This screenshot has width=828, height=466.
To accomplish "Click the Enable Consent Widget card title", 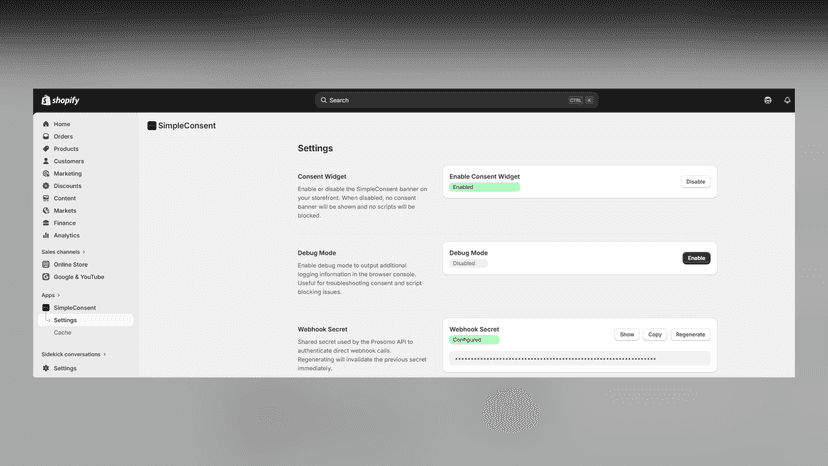I will click(x=484, y=176).
